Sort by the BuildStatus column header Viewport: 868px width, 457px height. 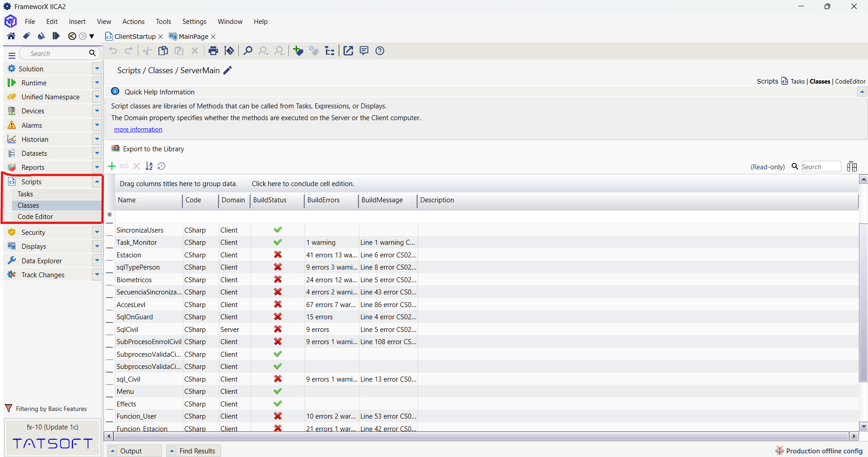pos(270,200)
